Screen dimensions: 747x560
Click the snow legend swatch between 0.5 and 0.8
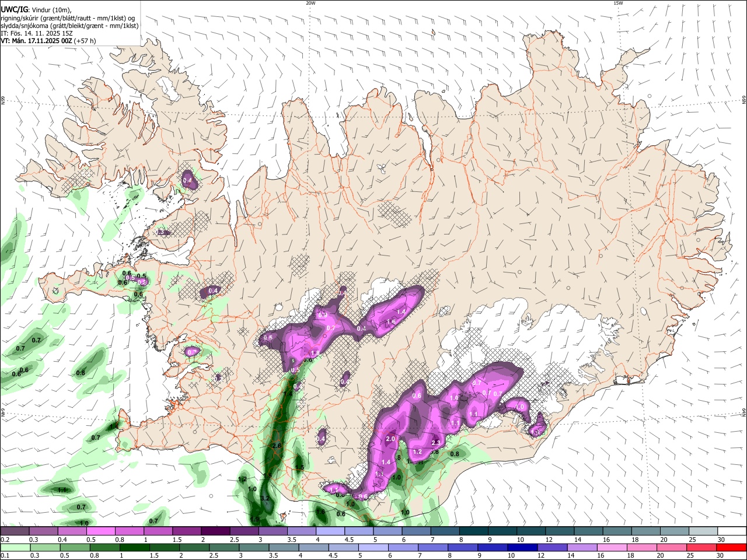tap(100, 531)
